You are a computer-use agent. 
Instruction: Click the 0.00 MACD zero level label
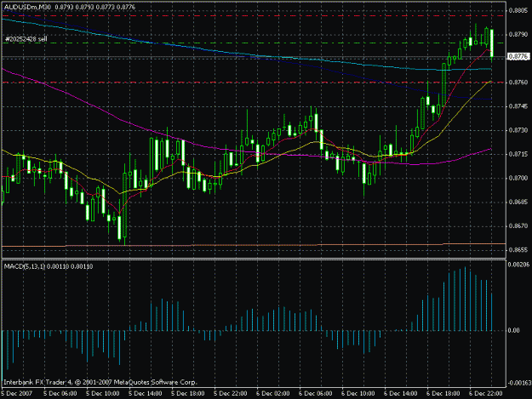point(514,330)
